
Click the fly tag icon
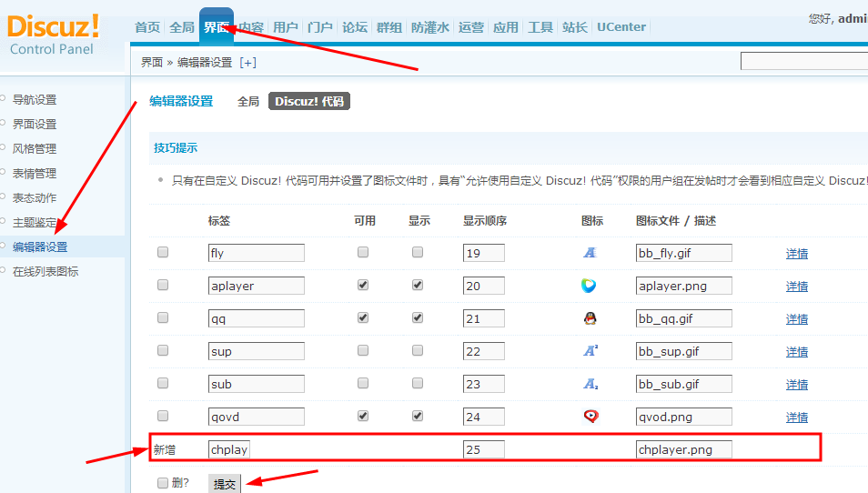click(x=590, y=253)
